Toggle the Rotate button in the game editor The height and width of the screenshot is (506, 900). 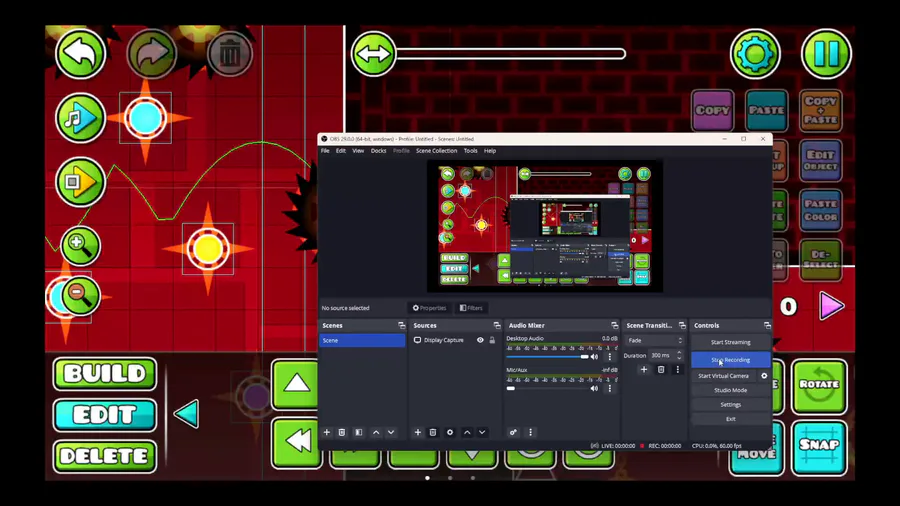(x=819, y=385)
